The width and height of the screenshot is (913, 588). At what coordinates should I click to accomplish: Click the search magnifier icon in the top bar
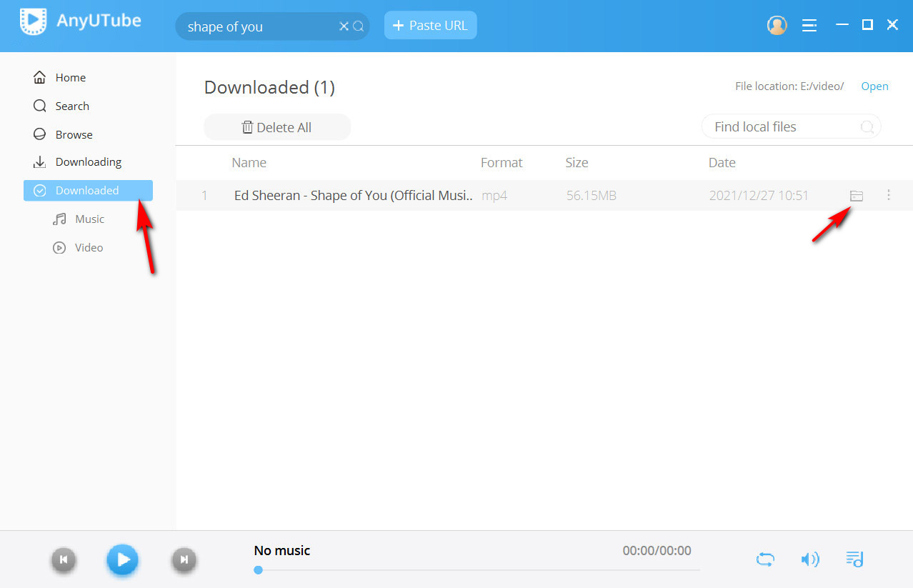[x=359, y=26]
